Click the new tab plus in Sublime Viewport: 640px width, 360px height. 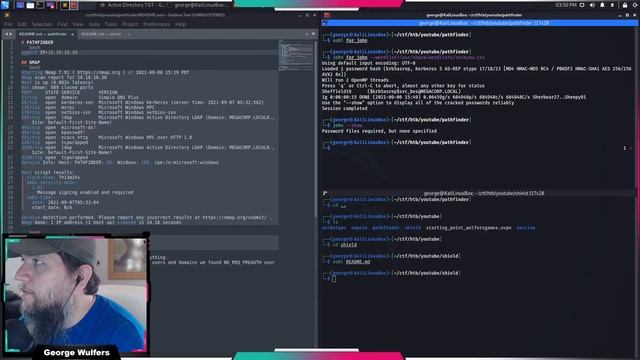pyautogui.click(x=307, y=34)
